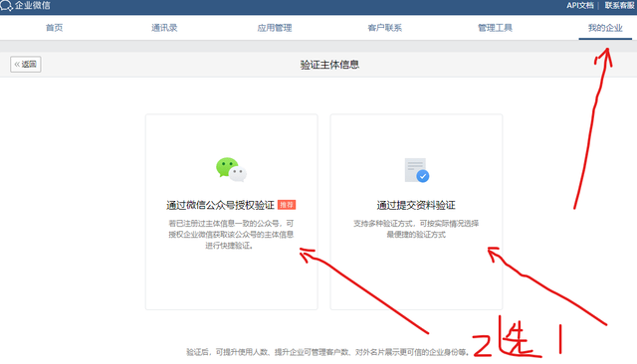Switch to the 通讯录 tab
Screen dimensions: 637x364
click(x=164, y=28)
